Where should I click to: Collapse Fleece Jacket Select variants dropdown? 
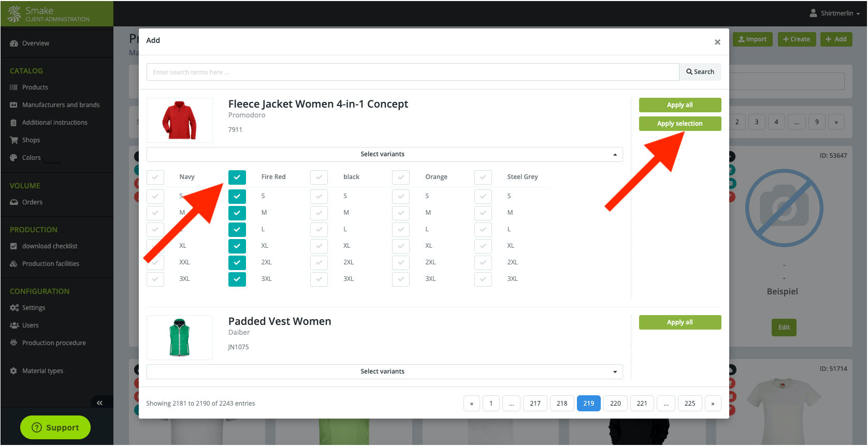(x=385, y=154)
